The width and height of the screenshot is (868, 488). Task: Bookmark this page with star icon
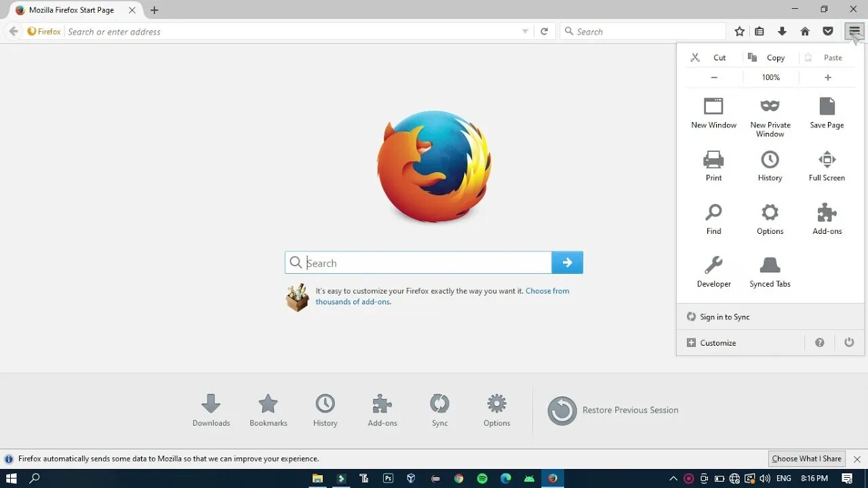click(739, 31)
